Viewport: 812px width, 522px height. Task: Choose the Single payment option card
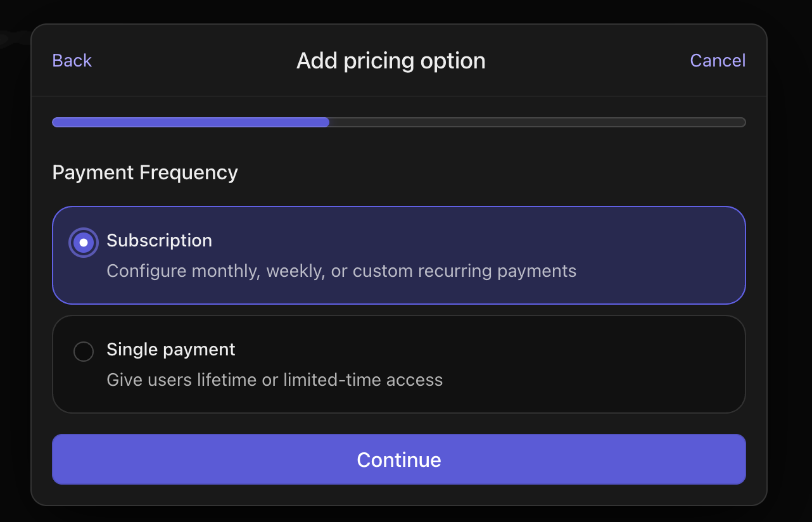(399, 364)
